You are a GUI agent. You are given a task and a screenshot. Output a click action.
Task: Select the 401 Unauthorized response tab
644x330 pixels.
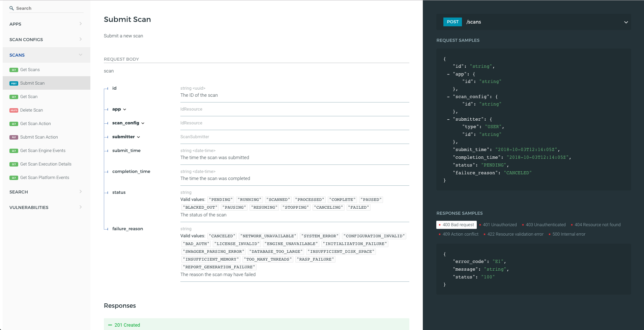tap(499, 225)
